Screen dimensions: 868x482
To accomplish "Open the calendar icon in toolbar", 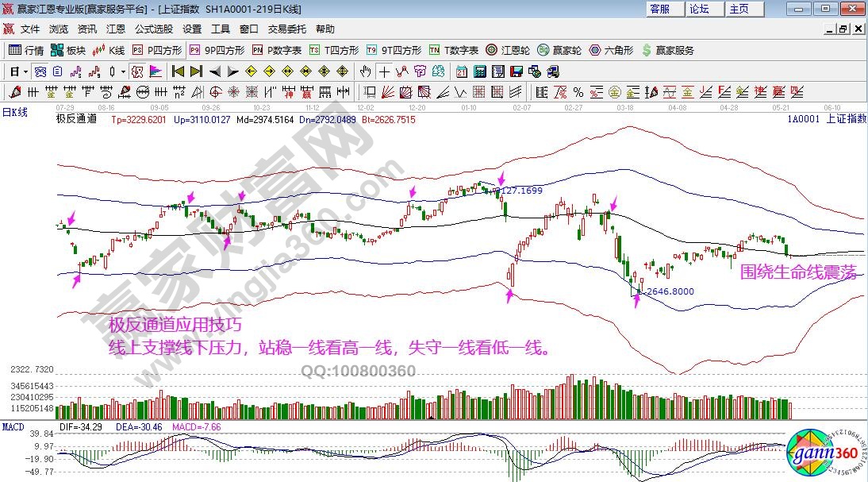I will (462, 71).
